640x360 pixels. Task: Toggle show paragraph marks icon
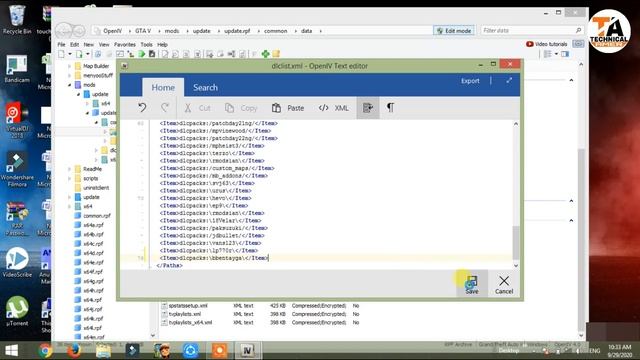tap(390, 108)
